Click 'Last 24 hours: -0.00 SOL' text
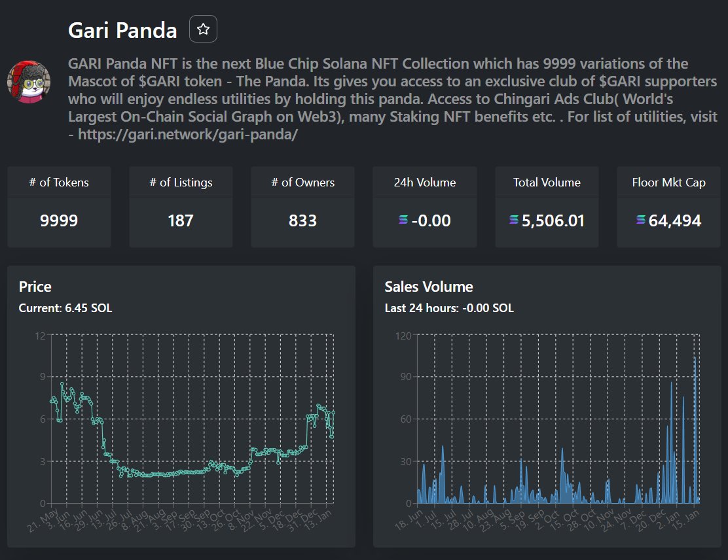This screenshot has height=560, width=728. click(449, 308)
